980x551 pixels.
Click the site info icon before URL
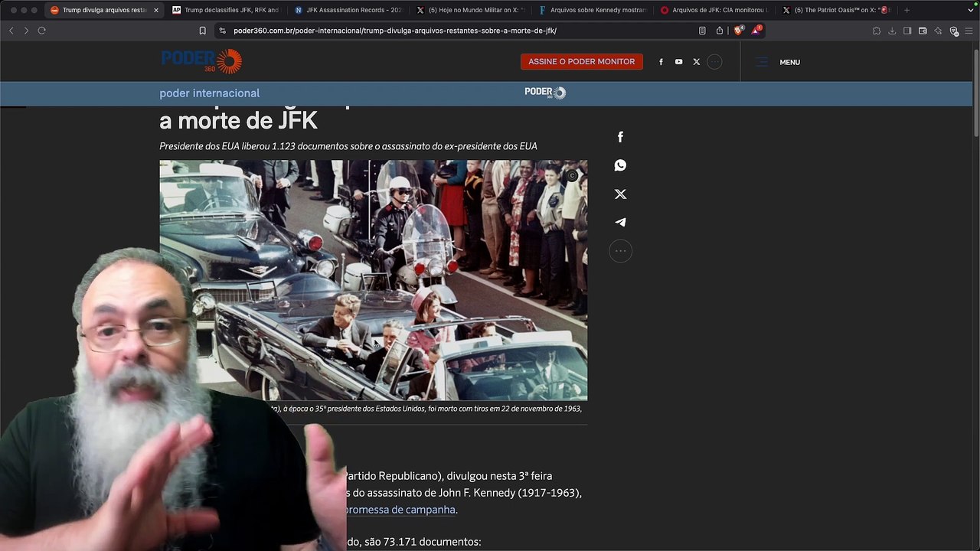(x=222, y=31)
